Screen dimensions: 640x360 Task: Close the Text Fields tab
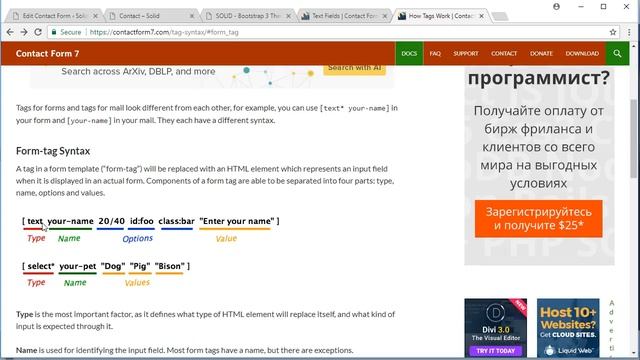pyautogui.click(x=384, y=16)
